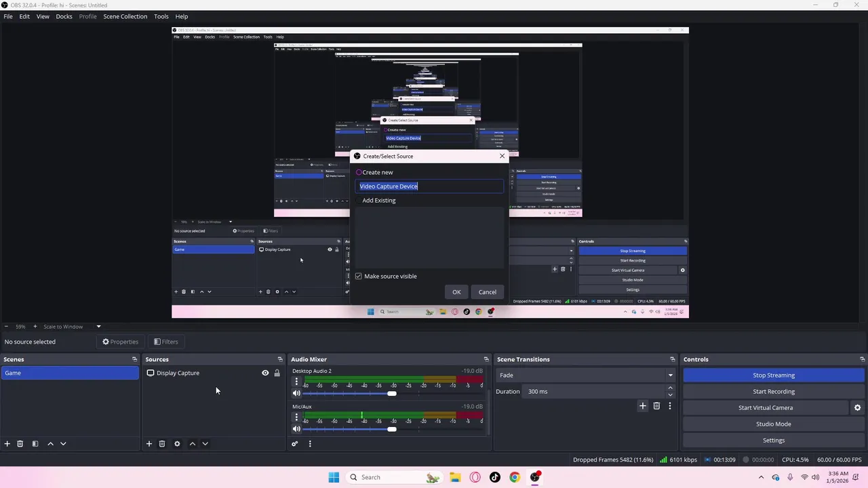Viewport: 868px width, 488px height.
Task: Confirm the Create/Select Source dialog with OK
Action: [x=456, y=292]
